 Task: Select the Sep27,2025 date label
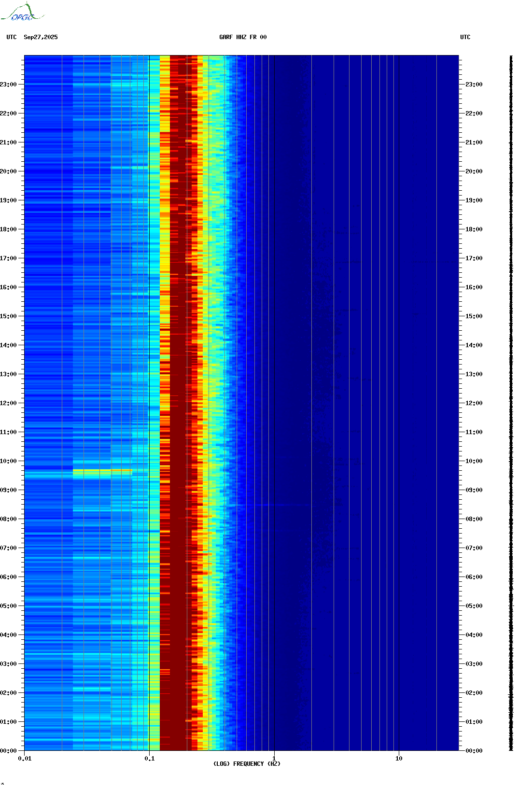pos(41,37)
